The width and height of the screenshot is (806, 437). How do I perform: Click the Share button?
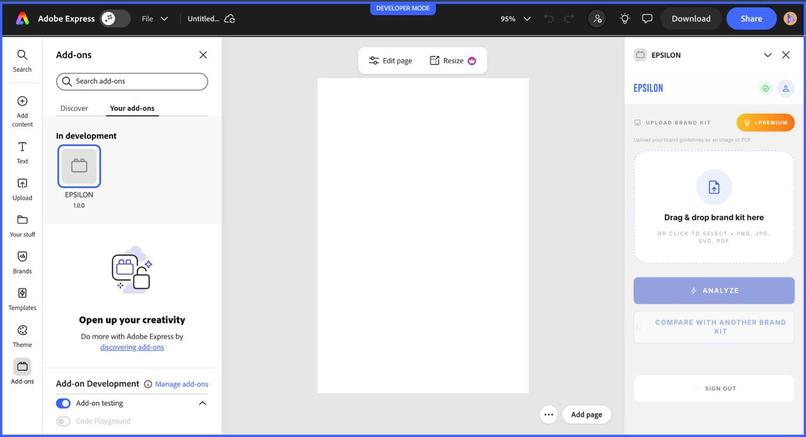(x=751, y=19)
